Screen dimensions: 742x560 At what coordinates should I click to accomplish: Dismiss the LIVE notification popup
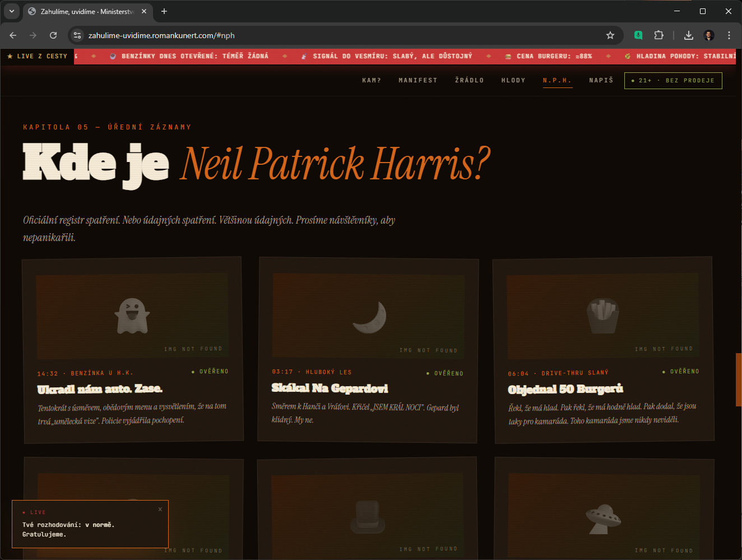point(160,509)
